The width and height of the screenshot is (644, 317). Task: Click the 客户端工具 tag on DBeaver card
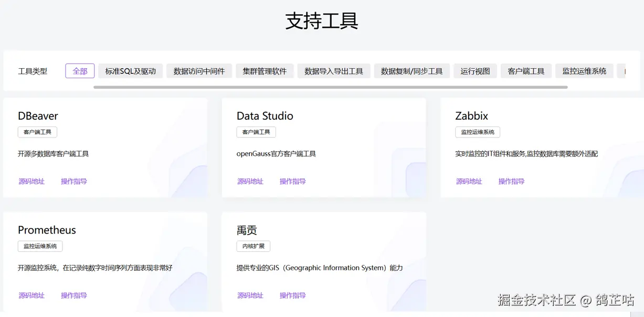[x=37, y=132]
